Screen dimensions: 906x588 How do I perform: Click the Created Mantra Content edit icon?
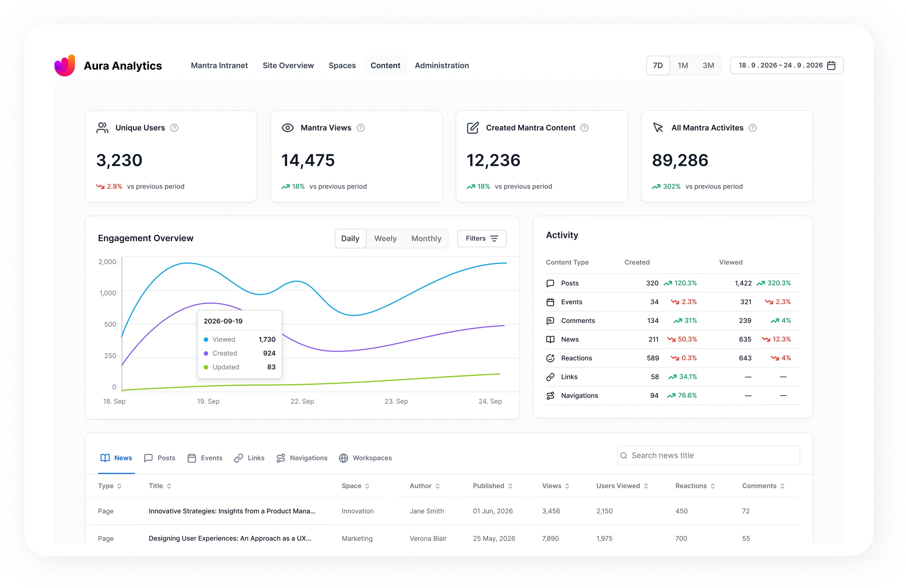point(473,128)
